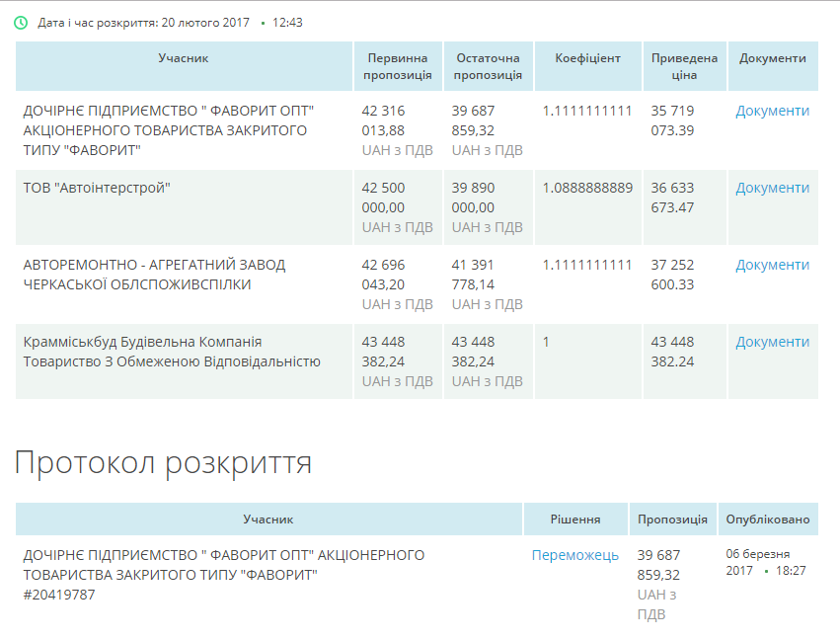This screenshot has width=840, height=640.
Task: Click the coefficient value 1.0888888889
Action: click(x=587, y=188)
